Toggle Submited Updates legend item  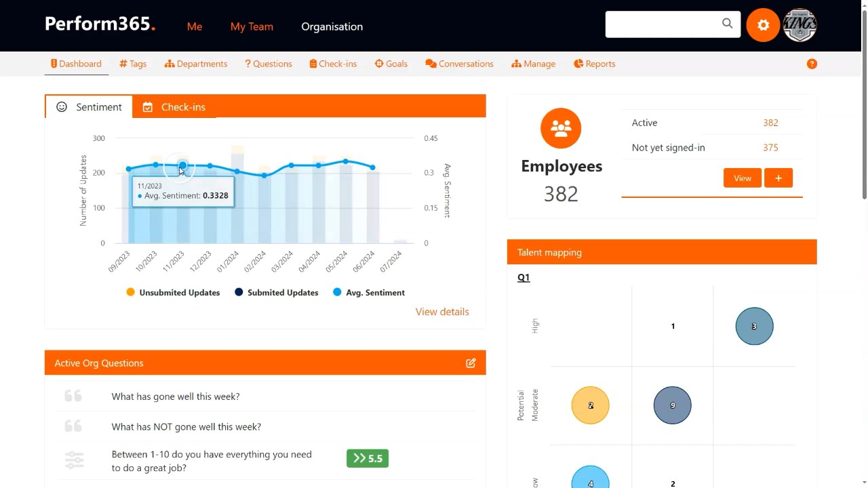pos(277,293)
